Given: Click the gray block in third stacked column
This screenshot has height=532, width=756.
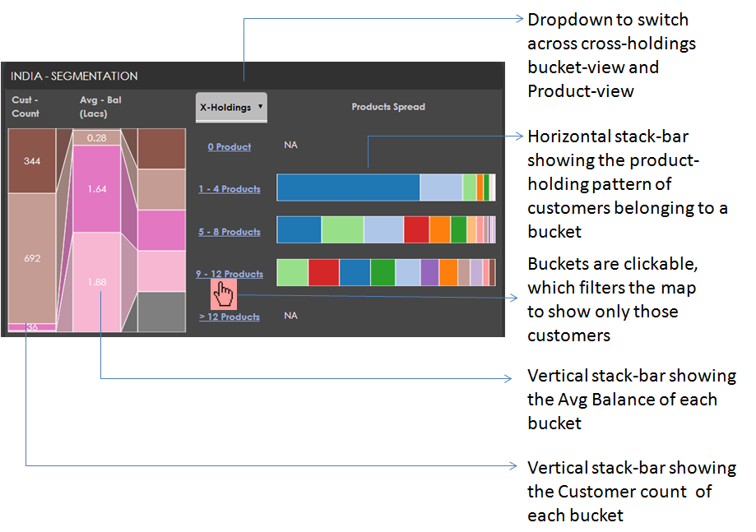Looking at the screenshot, I should (161, 312).
